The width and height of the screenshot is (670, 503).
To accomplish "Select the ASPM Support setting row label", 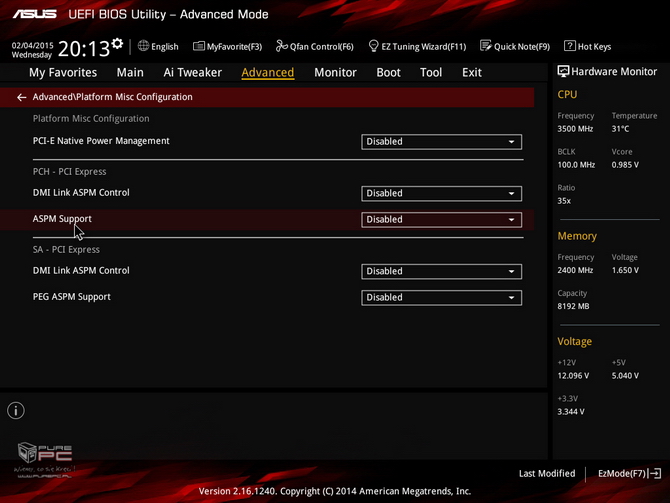I will pyautogui.click(x=62, y=219).
